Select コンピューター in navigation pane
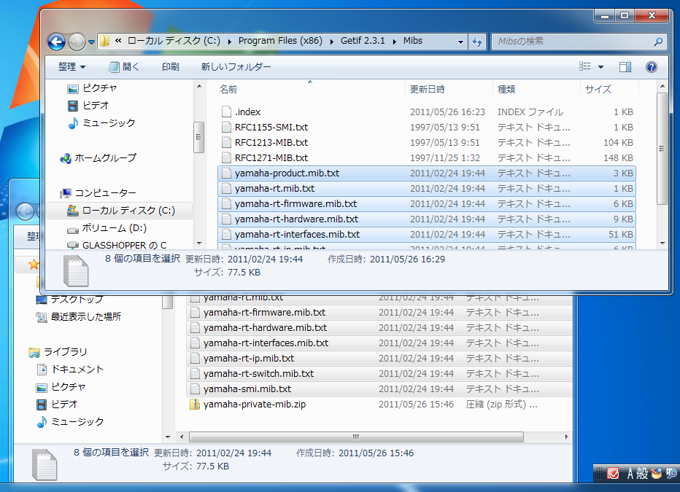This screenshot has height=492, width=680. (98, 193)
